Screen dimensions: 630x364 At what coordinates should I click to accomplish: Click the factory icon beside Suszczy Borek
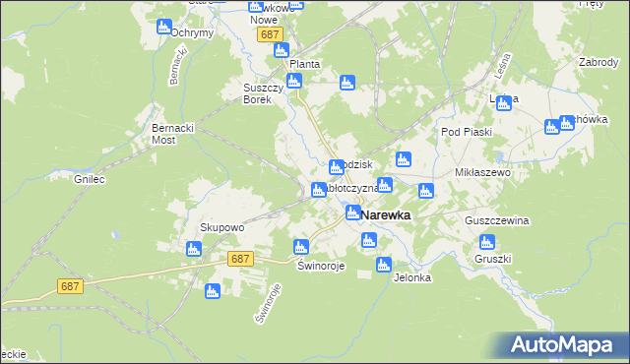tap(294, 81)
